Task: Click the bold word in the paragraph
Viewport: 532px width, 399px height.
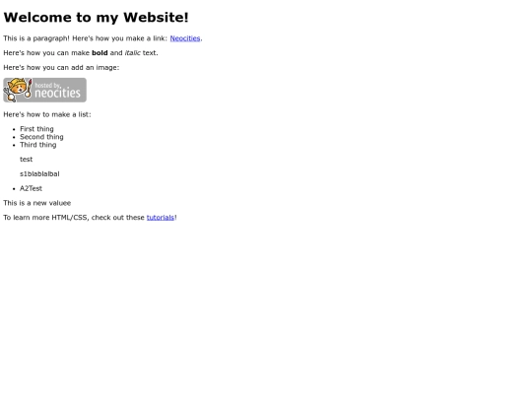Action: click(100, 53)
